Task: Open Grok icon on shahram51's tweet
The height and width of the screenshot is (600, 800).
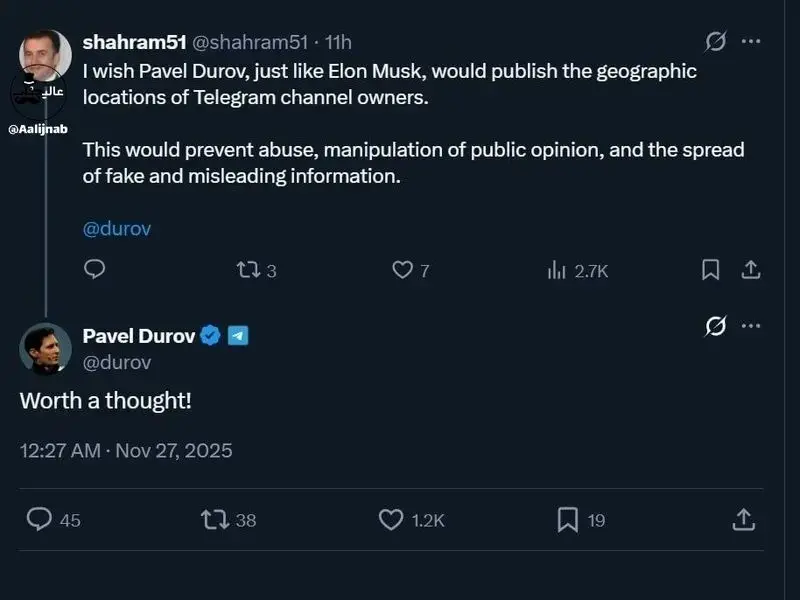Action: tap(715, 42)
